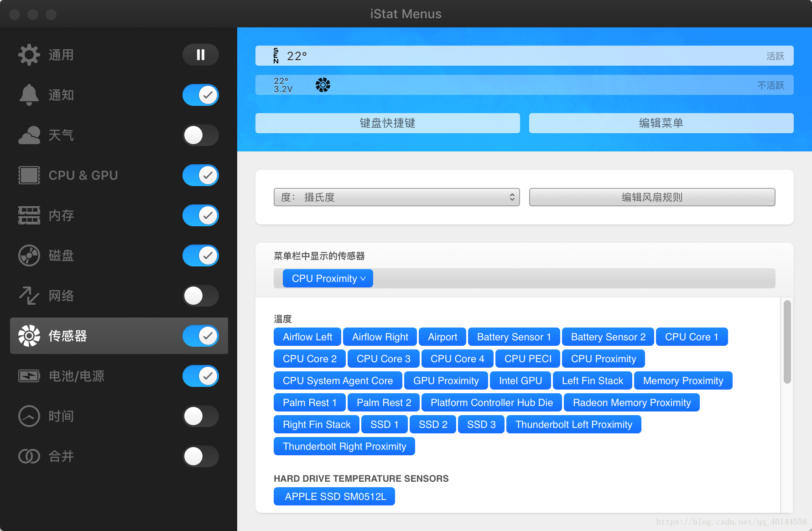812x531 pixels.
Task: Toggle the 通知 switch off
Action: [x=201, y=95]
